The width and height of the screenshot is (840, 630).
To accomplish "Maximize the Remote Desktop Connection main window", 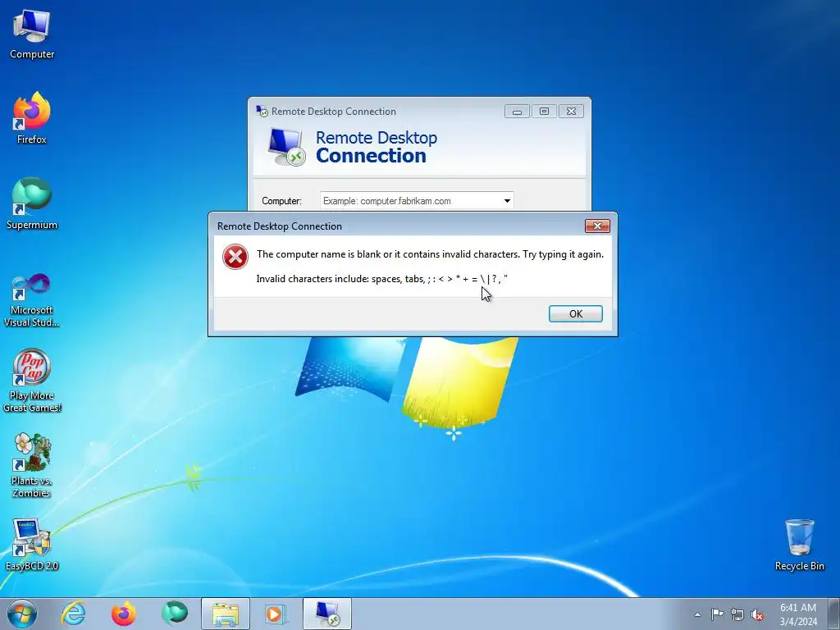I will click(x=544, y=112).
